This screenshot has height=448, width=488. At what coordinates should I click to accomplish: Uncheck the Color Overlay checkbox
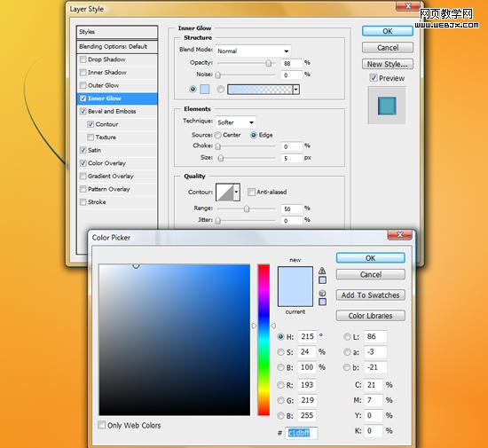click(x=83, y=163)
